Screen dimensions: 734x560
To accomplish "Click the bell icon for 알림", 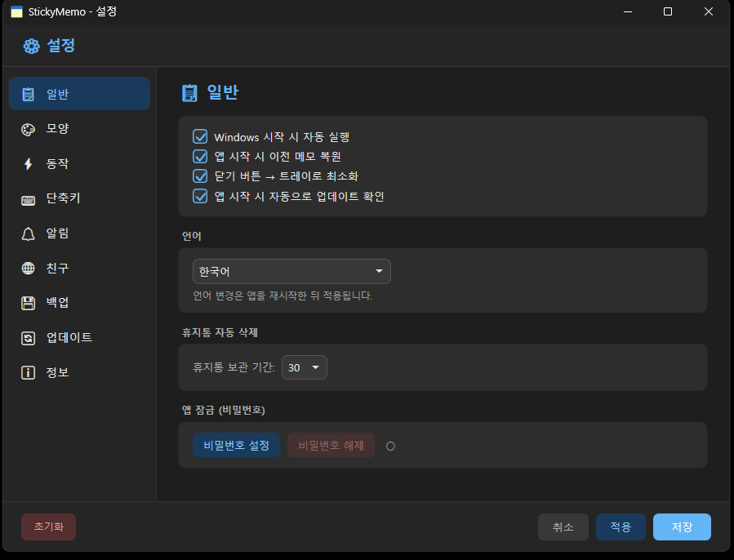I will (29, 234).
